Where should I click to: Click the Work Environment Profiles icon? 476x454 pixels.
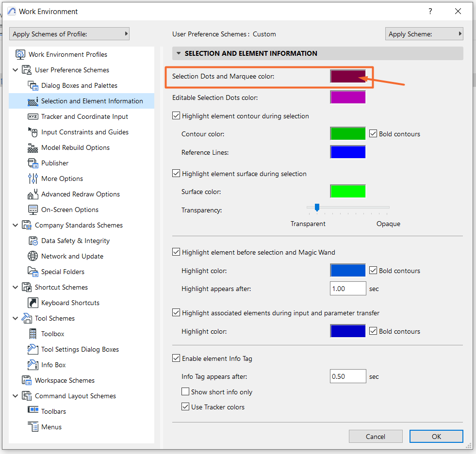20,55
